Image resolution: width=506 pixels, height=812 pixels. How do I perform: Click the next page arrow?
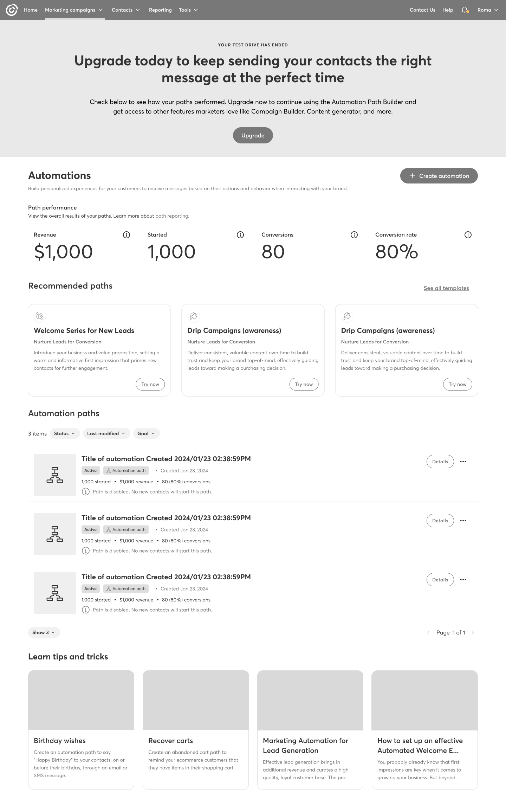(473, 632)
